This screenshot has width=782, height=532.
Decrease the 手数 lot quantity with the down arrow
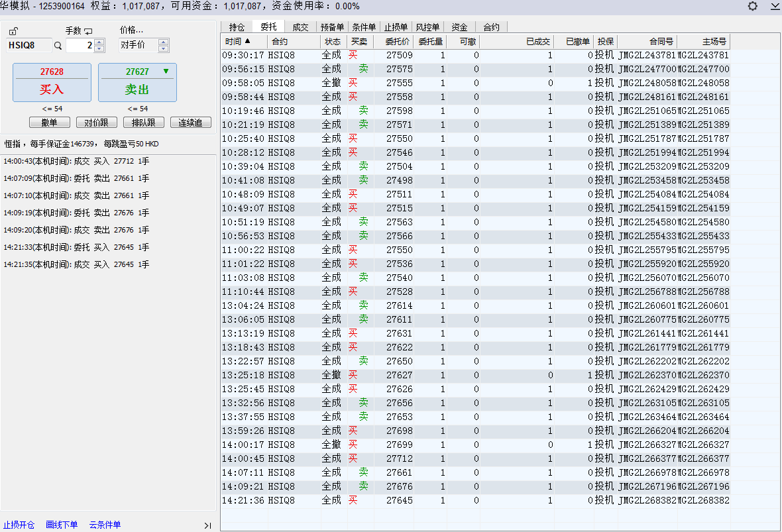(99, 49)
